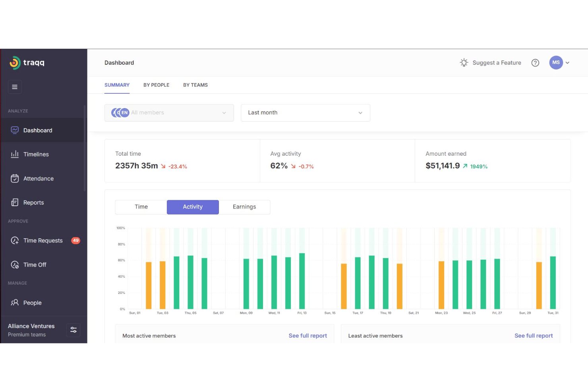
Task: Open Time Requests in the sidebar
Action: pyautogui.click(x=43, y=240)
